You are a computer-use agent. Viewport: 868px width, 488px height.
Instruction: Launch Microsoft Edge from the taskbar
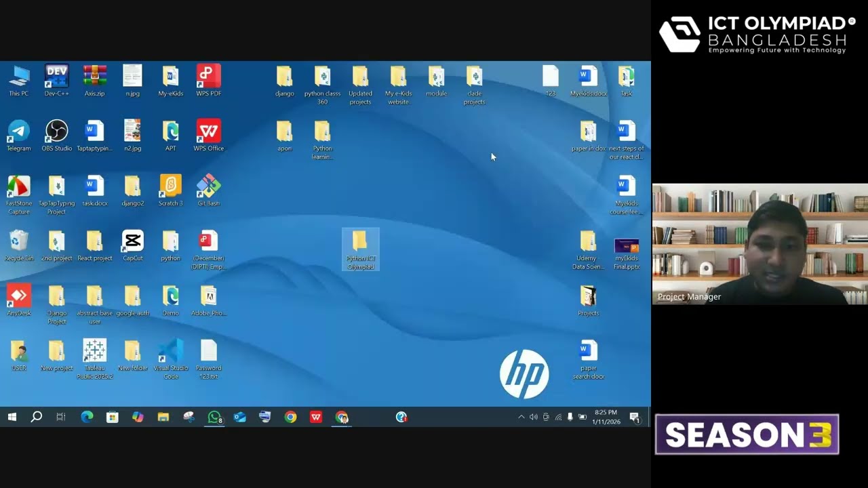point(87,417)
